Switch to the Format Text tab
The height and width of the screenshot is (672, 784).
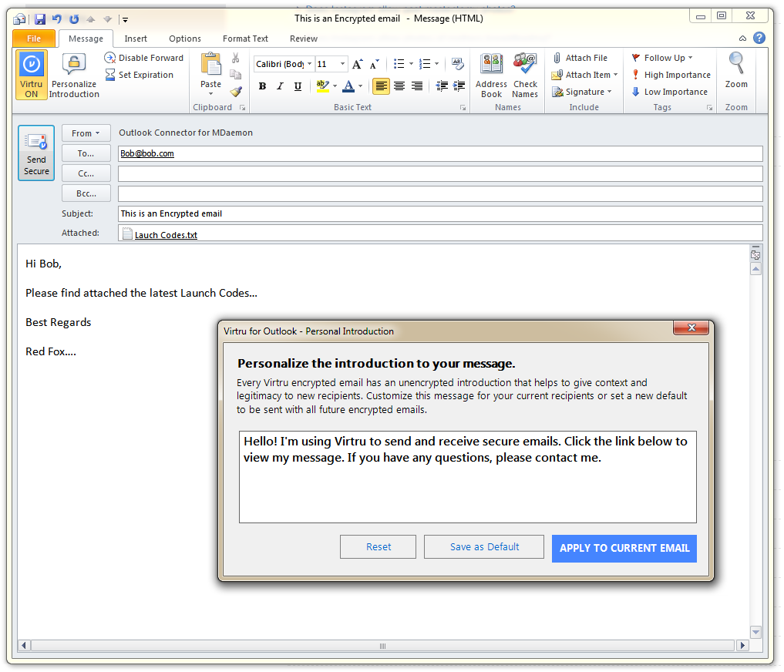tap(245, 39)
